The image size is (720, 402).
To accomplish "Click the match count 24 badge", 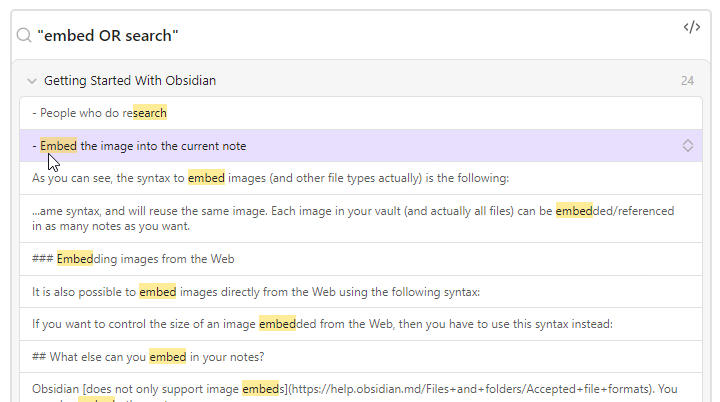I will [687, 81].
